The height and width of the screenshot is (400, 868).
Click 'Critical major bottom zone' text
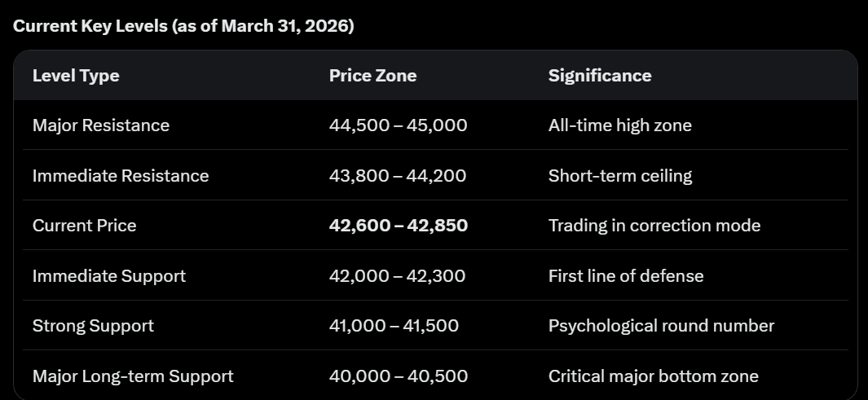coord(654,376)
